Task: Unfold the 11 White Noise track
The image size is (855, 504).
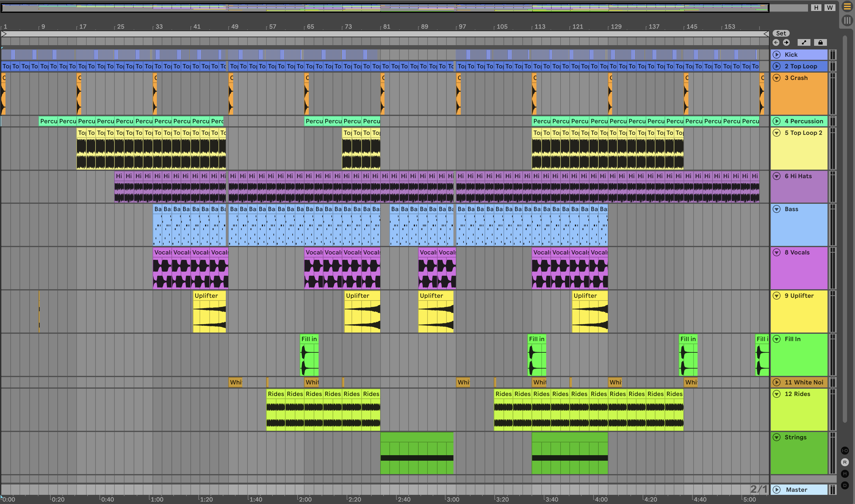Action: pyautogui.click(x=777, y=382)
